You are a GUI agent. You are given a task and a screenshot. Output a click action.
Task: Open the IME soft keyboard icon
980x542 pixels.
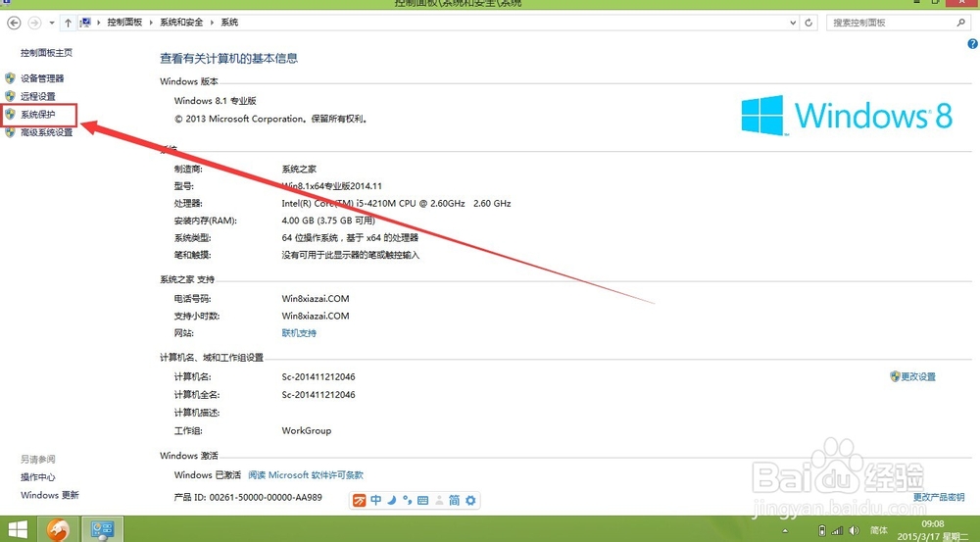(x=422, y=500)
